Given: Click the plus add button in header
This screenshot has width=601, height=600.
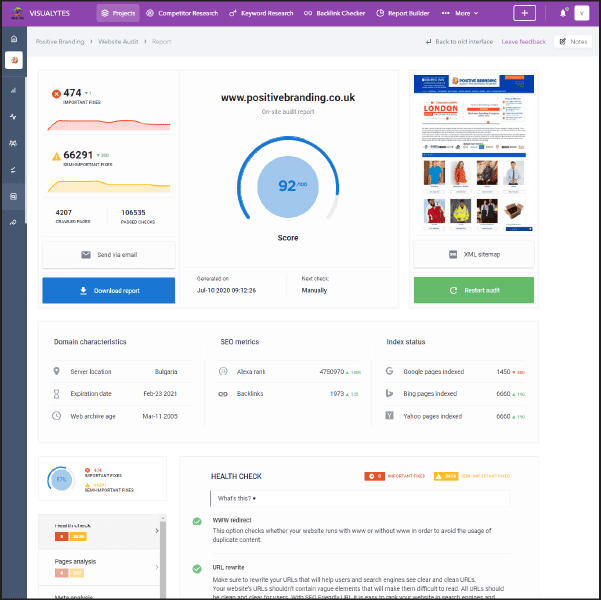Looking at the screenshot, I should pos(525,13).
